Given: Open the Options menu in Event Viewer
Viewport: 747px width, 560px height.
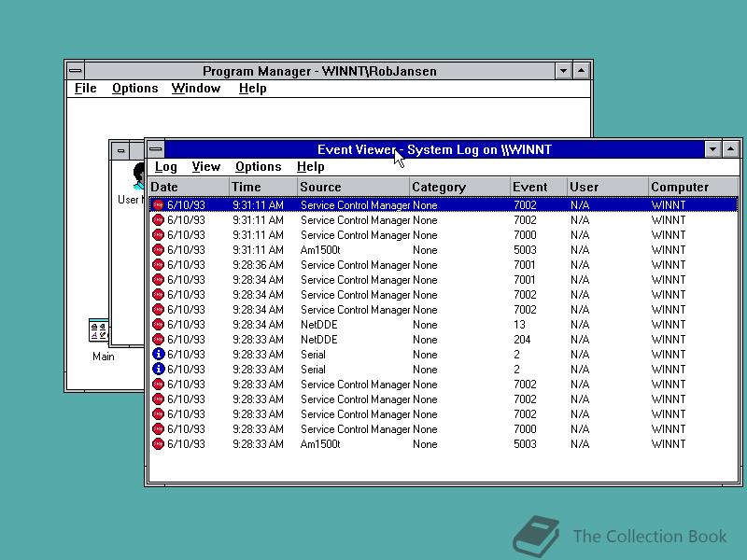Looking at the screenshot, I should (x=258, y=167).
